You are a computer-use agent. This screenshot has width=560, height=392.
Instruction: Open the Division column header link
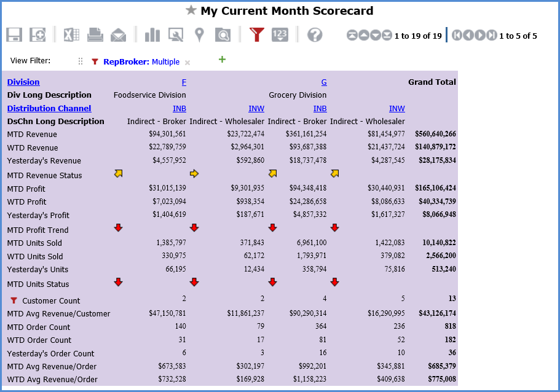coord(23,82)
